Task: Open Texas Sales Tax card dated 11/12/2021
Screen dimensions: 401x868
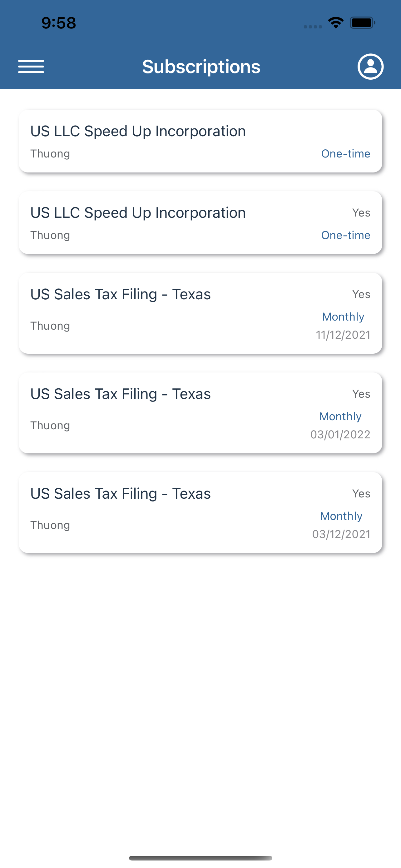Action: pos(200,313)
